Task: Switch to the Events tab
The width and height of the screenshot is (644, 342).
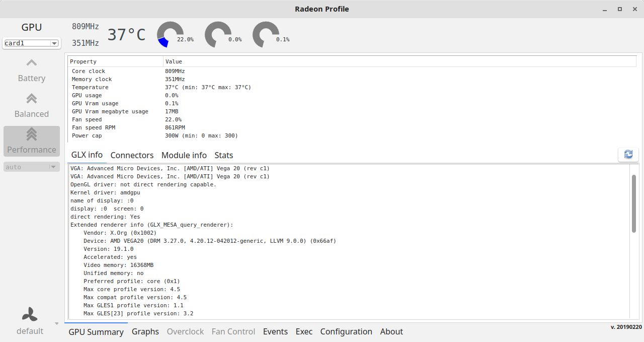Action: pyautogui.click(x=276, y=331)
